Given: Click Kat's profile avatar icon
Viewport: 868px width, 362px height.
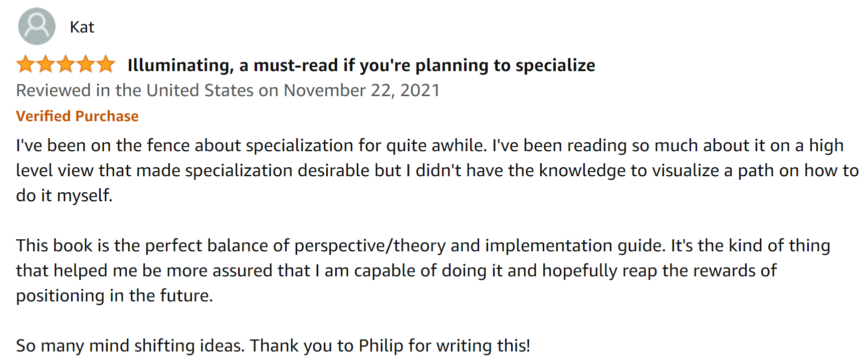Looking at the screenshot, I should click(37, 27).
